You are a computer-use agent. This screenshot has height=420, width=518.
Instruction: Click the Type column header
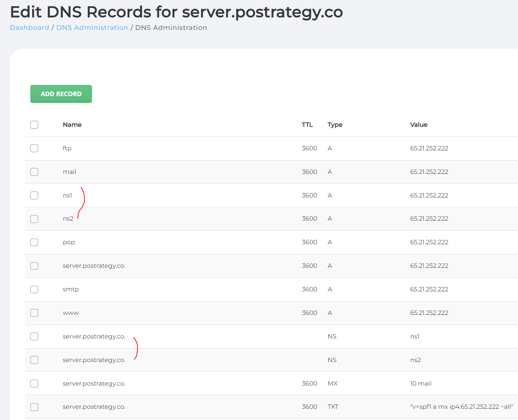pyautogui.click(x=335, y=125)
